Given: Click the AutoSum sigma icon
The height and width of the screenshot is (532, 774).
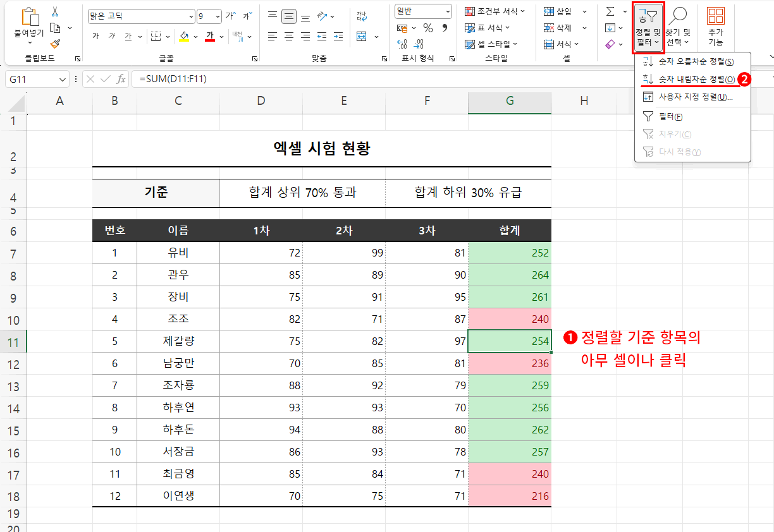Looking at the screenshot, I should point(610,12).
